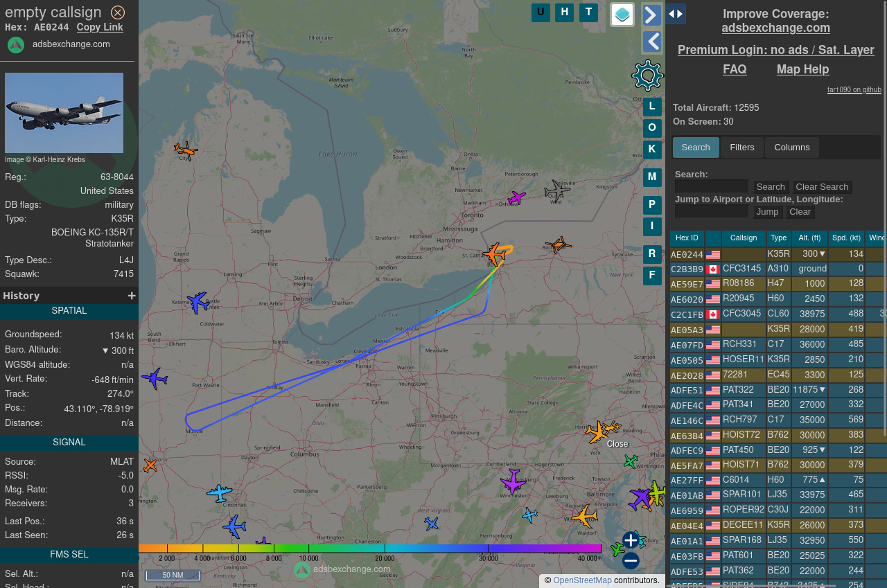Viewport: 887px width, 588px height.
Task: Select the ROPER92 aircraft row
Action: pyautogui.click(x=778, y=510)
